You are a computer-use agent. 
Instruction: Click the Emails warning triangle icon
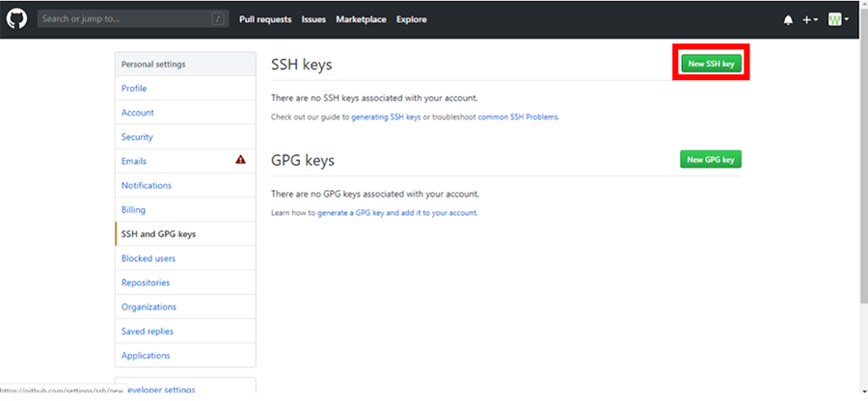pos(240,160)
